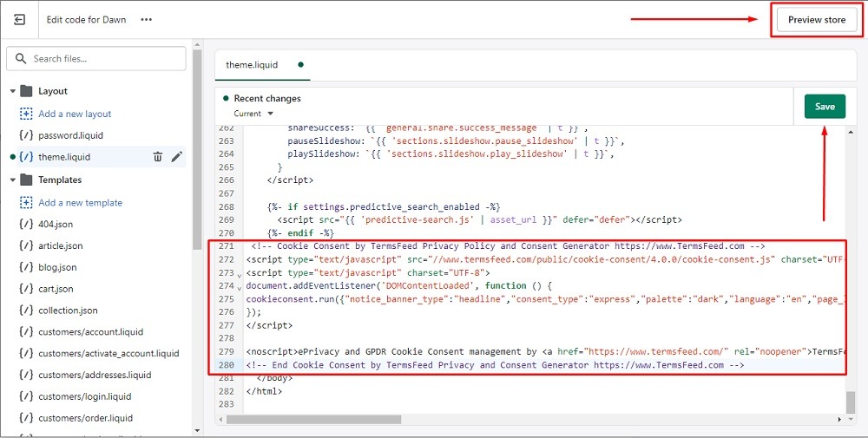Focus the Search files input

click(96, 59)
